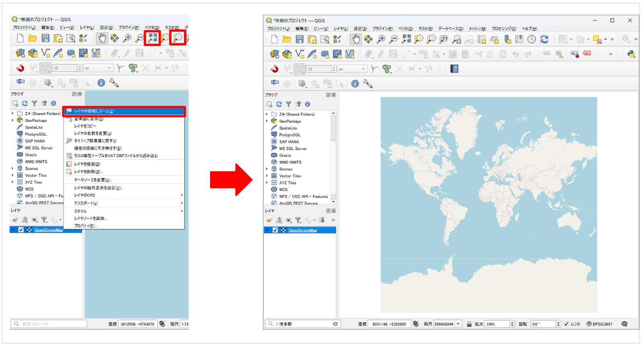Select Pan Map hand tool in left window

102,38
